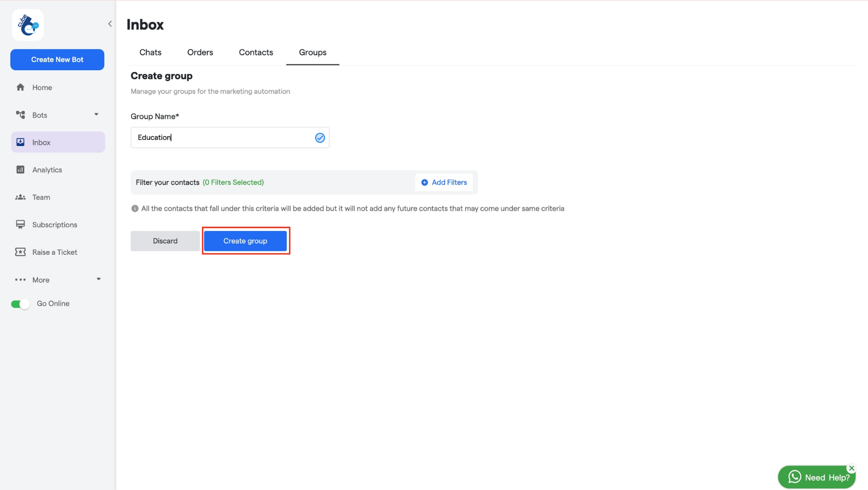Open Raise a Ticket in the sidebar
The width and height of the screenshot is (868, 490).
point(58,252)
